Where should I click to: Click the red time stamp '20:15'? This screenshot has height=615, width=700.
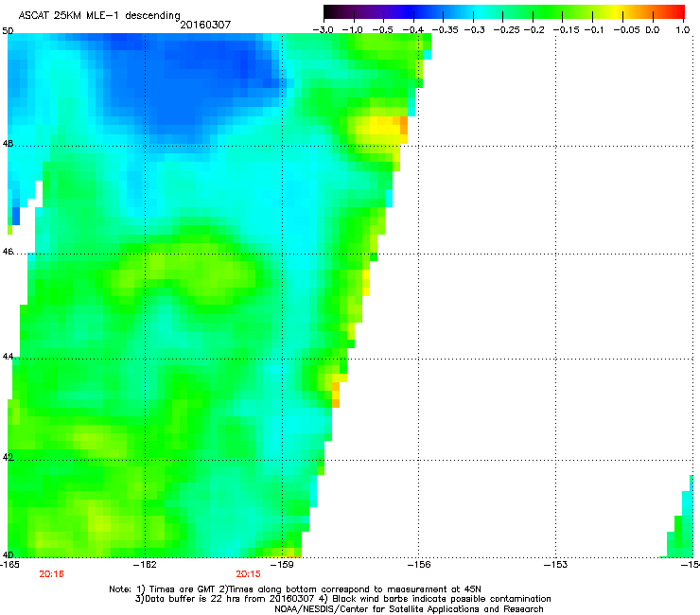pyautogui.click(x=248, y=574)
